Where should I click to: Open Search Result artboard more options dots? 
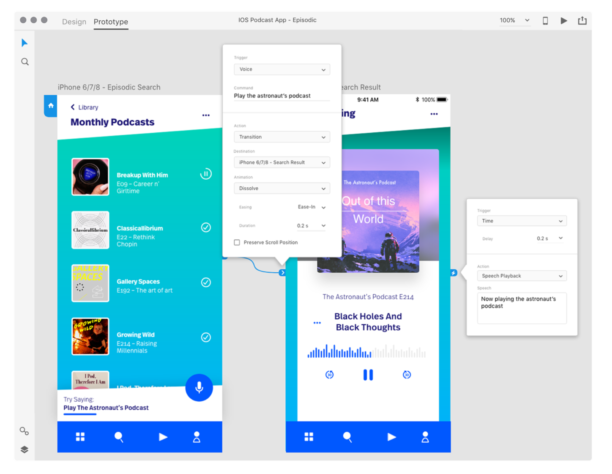tap(434, 114)
